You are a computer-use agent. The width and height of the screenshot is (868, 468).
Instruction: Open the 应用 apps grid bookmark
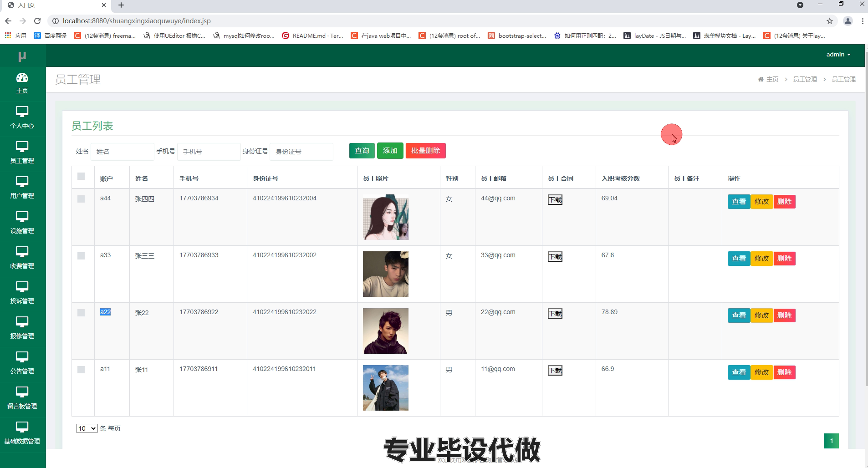tap(15, 36)
